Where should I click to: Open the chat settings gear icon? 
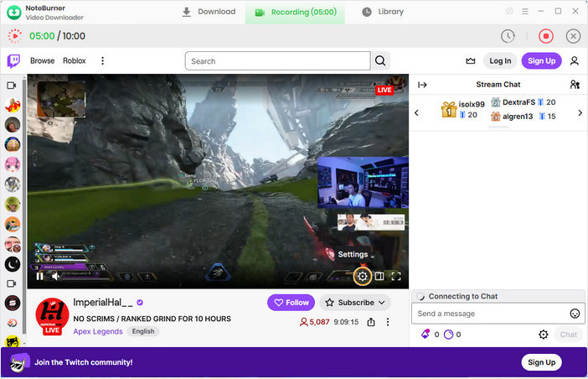click(x=543, y=335)
